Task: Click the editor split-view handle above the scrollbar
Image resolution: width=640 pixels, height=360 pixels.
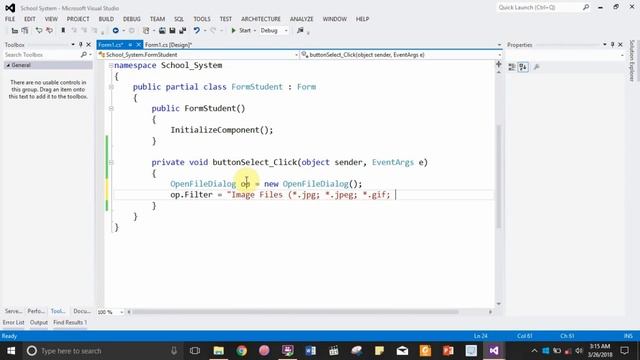Action: tap(499, 64)
